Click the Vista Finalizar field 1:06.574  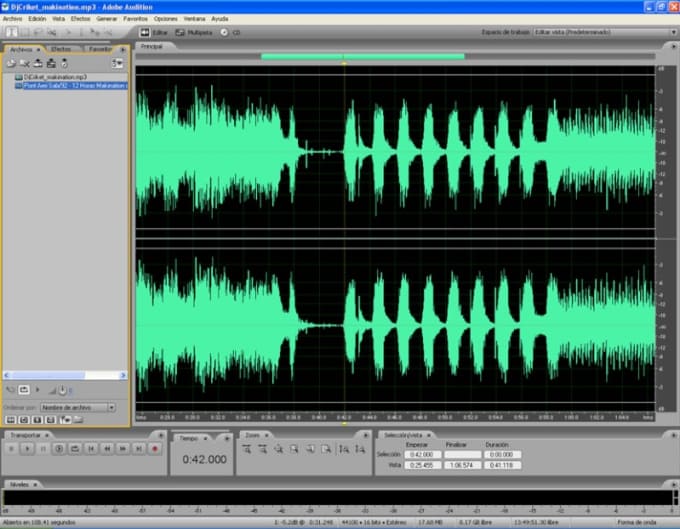click(x=463, y=465)
